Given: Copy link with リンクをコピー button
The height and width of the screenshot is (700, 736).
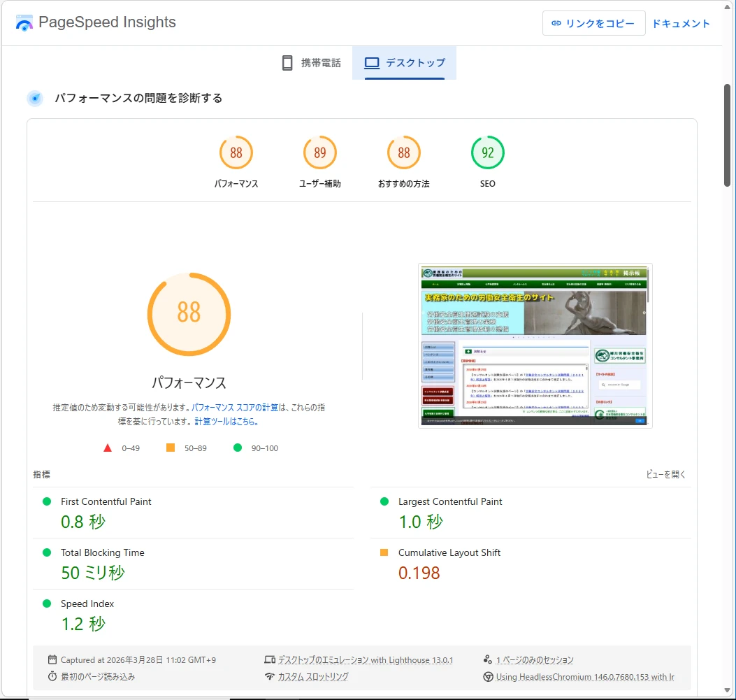Looking at the screenshot, I should click(x=593, y=23).
